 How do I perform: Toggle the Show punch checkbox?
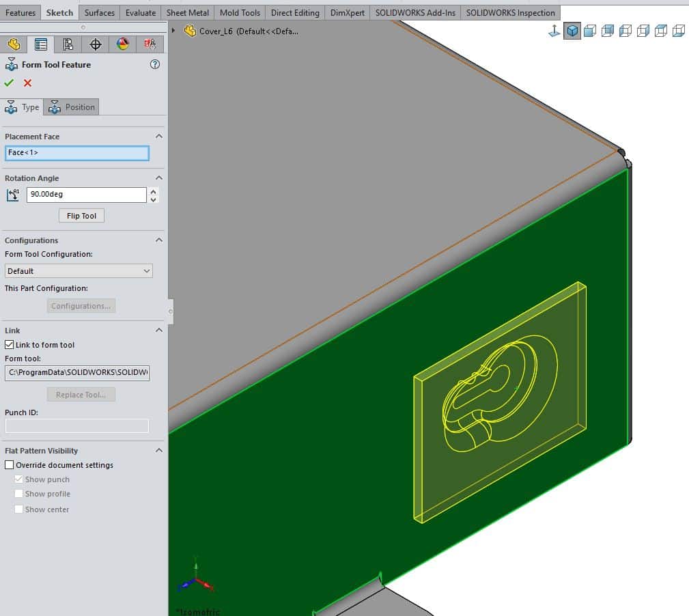[18, 479]
